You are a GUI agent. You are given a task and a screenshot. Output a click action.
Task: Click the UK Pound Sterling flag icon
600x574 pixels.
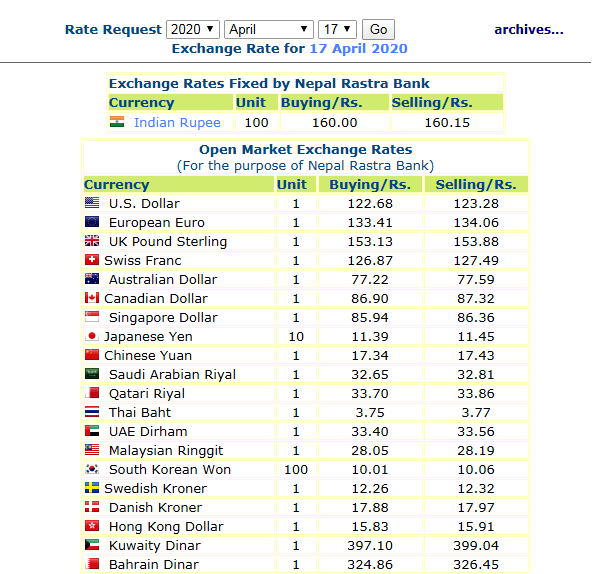click(x=92, y=241)
